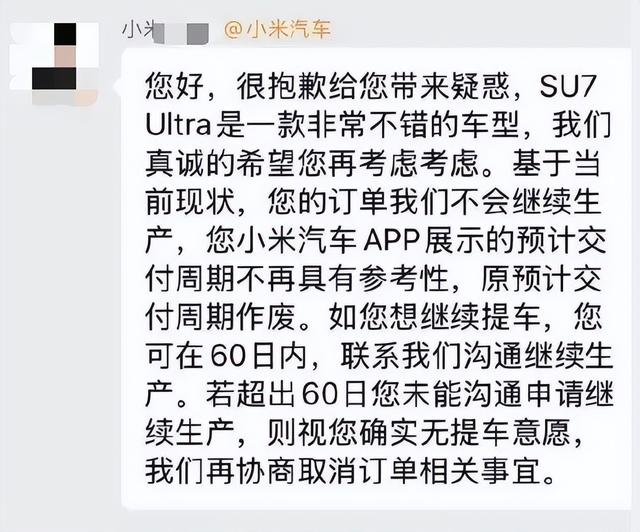Click the word "Ultra" in message
The width and height of the screenshot is (640, 532).
(178, 125)
